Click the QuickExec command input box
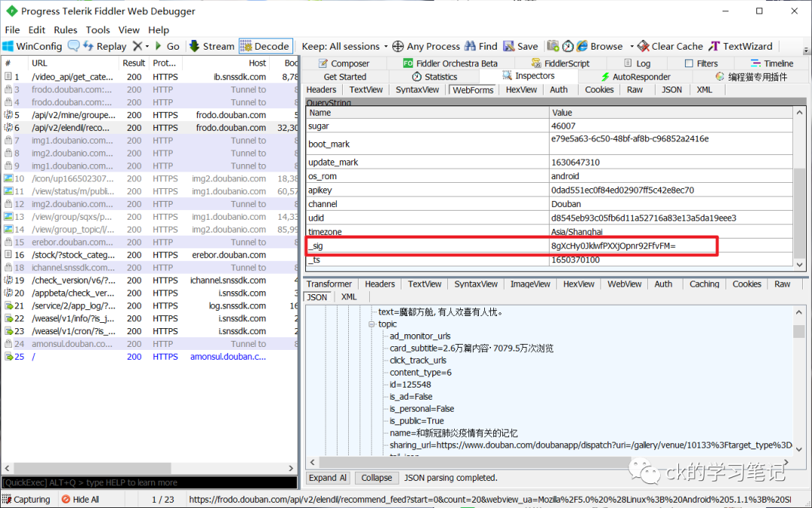The width and height of the screenshot is (812, 508). pos(149,482)
